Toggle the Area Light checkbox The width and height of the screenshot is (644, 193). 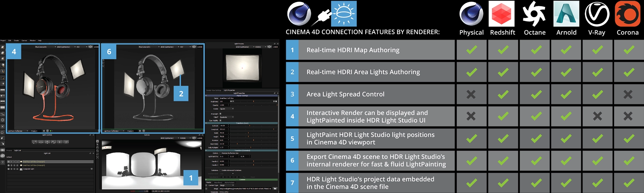pyautogui.click(x=220, y=114)
